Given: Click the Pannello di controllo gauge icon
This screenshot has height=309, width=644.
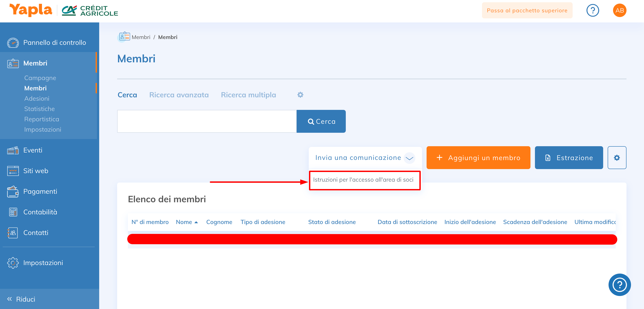Looking at the screenshot, I should point(13,43).
